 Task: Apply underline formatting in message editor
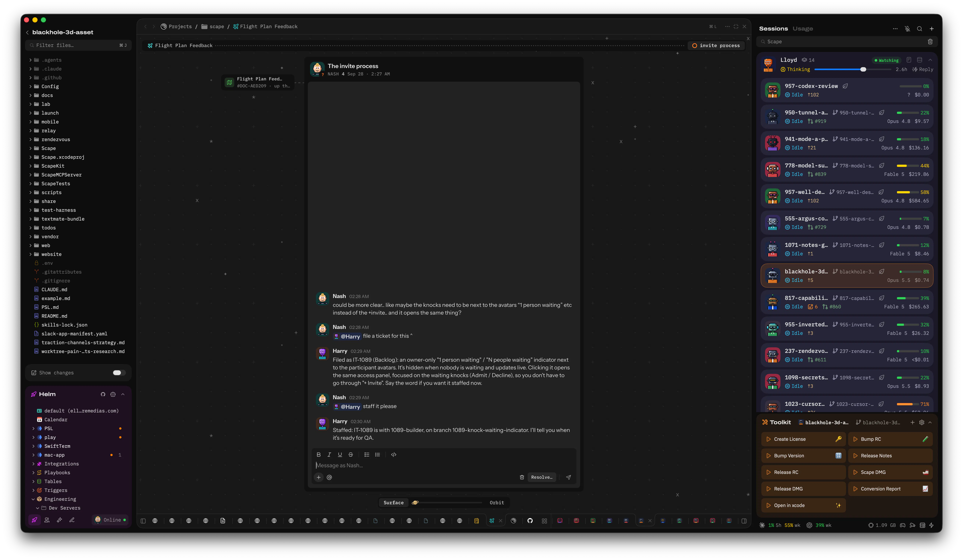[x=340, y=455]
